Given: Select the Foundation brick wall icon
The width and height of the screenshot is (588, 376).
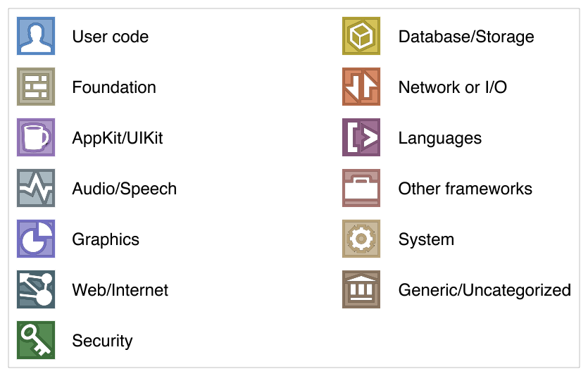Looking at the screenshot, I should click(36, 87).
